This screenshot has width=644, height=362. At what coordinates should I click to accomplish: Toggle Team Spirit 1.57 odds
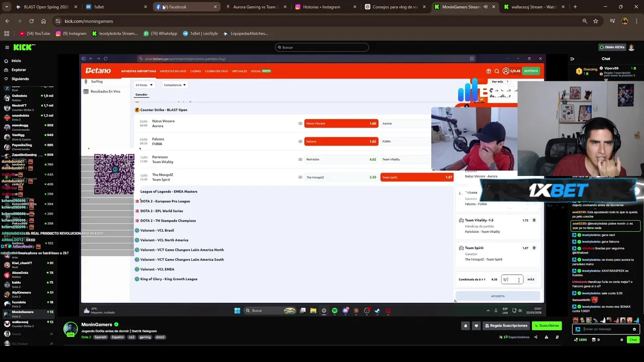417,177
